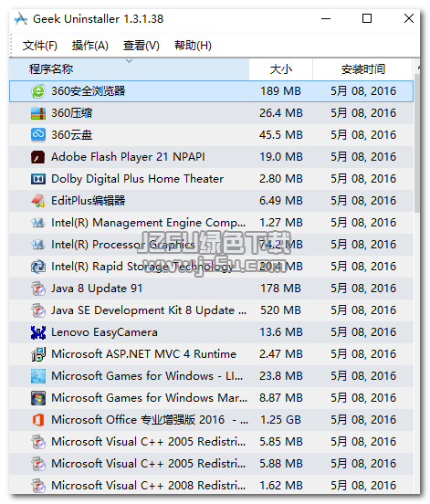Sort list by 安装时间 column header
Image resolution: width=430 pixels, height=504 pixels.
[x=362, y=69]
